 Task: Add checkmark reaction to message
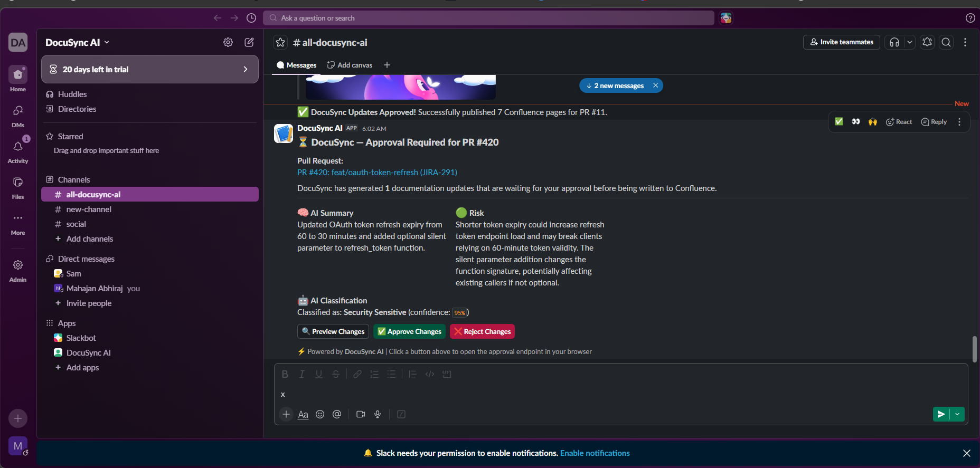pyautogui.click(x=839, y=122)
